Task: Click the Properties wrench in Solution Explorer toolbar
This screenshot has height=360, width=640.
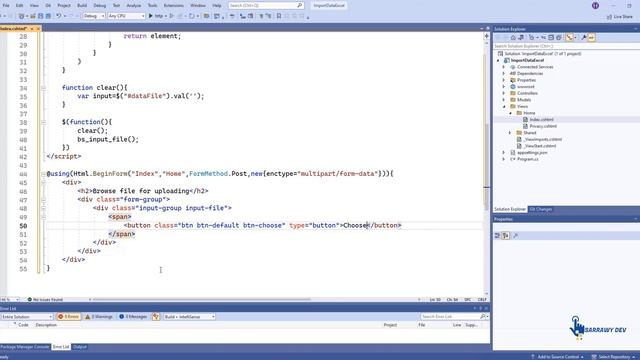Action: [584, 38]
